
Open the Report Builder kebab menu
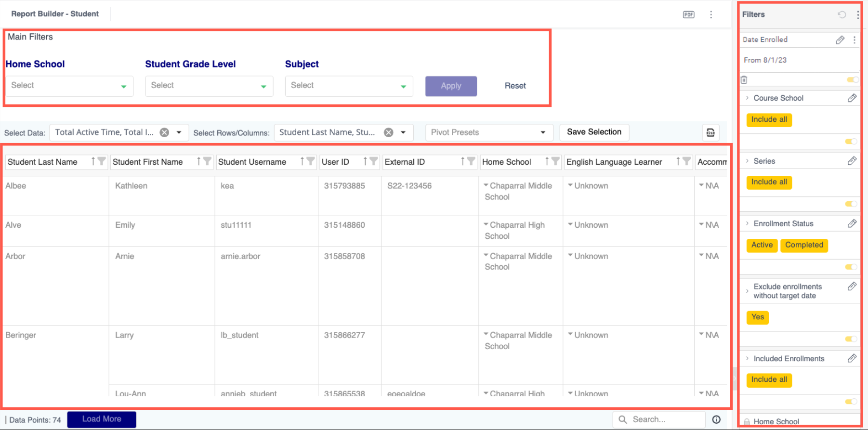pos(711,14)
